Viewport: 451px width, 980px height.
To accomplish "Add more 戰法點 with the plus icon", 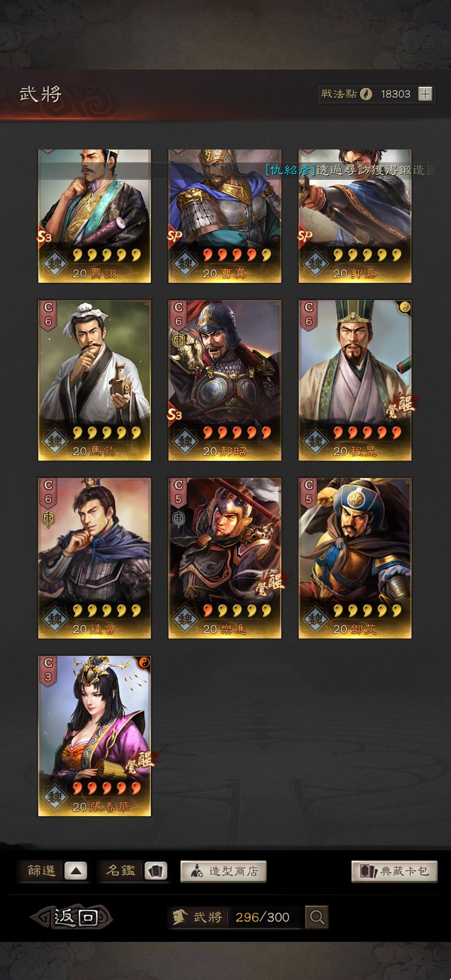I will click(x=425, y=94).
